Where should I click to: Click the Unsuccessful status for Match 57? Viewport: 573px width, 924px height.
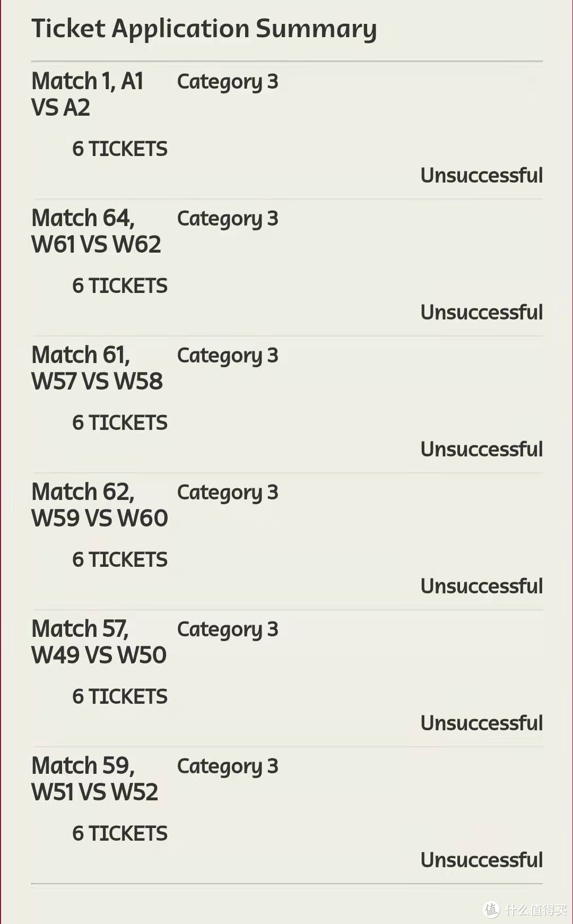(x=482, y=723)
